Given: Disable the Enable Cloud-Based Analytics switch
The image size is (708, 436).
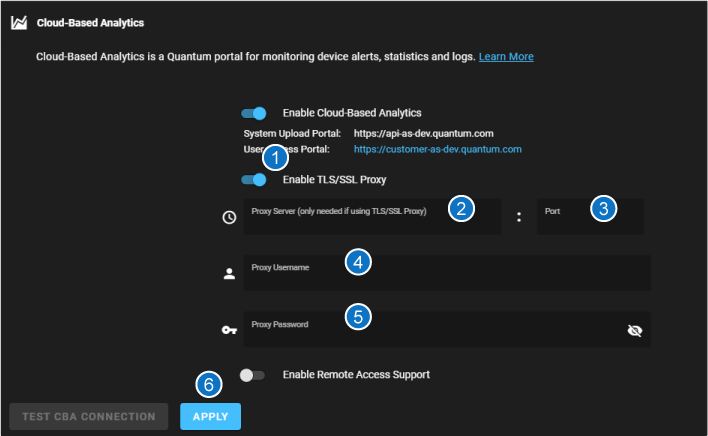Looking at the screenshot, I should pyautogui.click(x=254, y=113).
